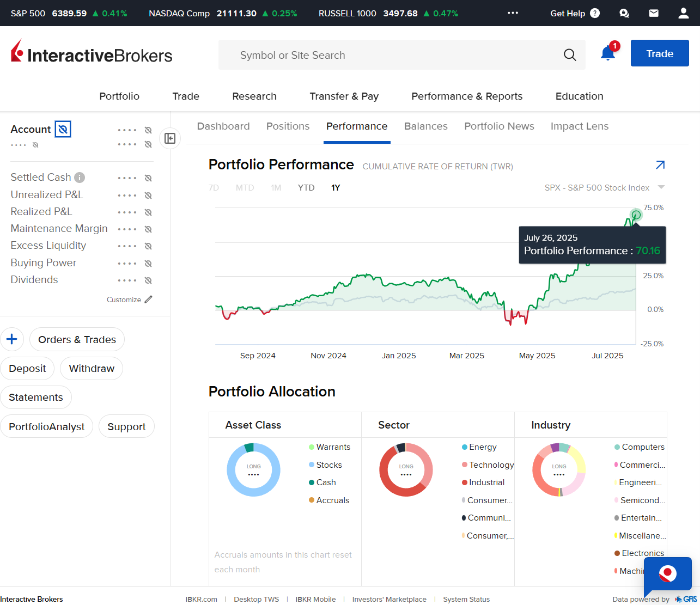Viewport: 700px width, 605px height.
Task: Launch PortfolioAnalyst
Action: 47,427
